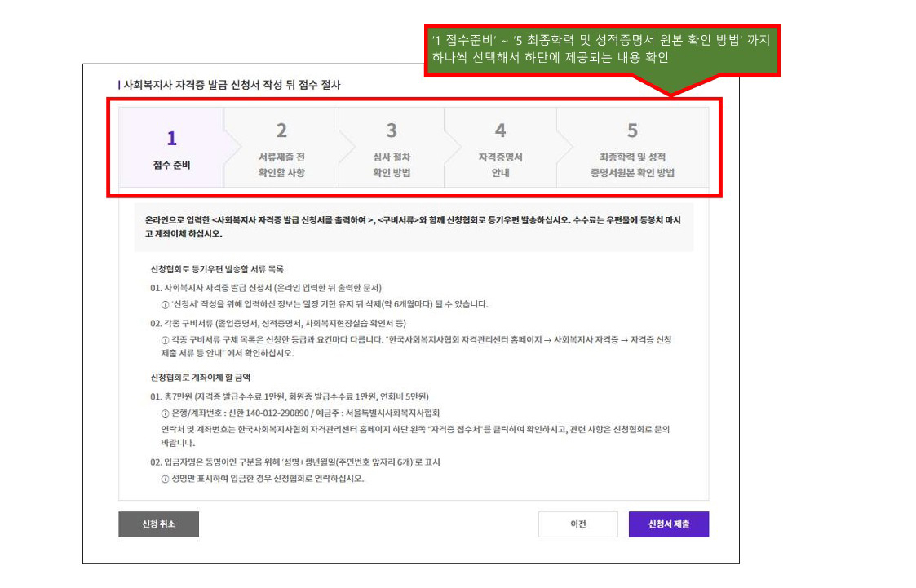Go to step 5 최종학력 및 성적 증명서원본 tab
916x588 pixels.
tap(633, 147)
